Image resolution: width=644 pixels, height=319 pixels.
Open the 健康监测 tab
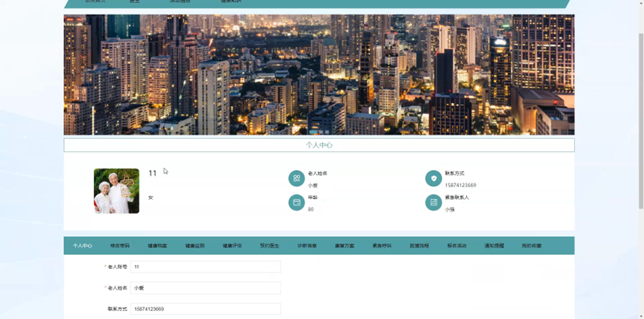pyautogui.click(x=195, y=246)
